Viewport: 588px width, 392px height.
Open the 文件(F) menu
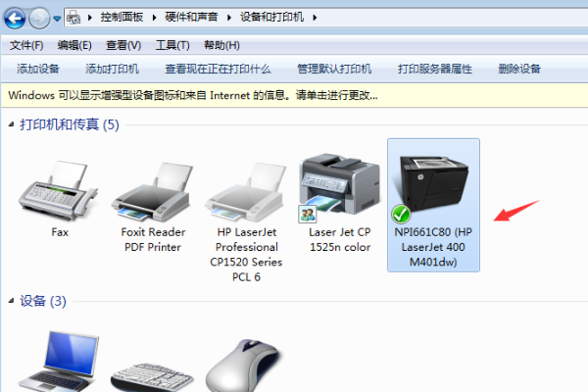26,45
